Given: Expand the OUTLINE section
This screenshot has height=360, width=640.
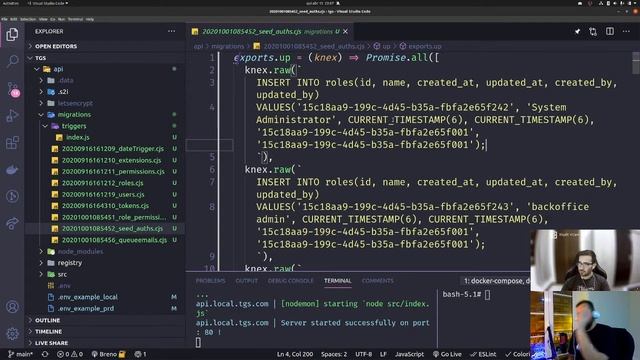Looking at the screenshot, I should pyautogui.click(x=105, y=320).
